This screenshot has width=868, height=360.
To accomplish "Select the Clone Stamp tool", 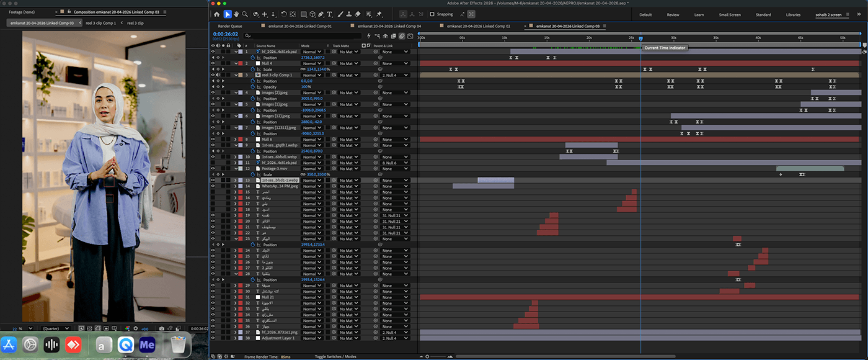I will point(349,14).
